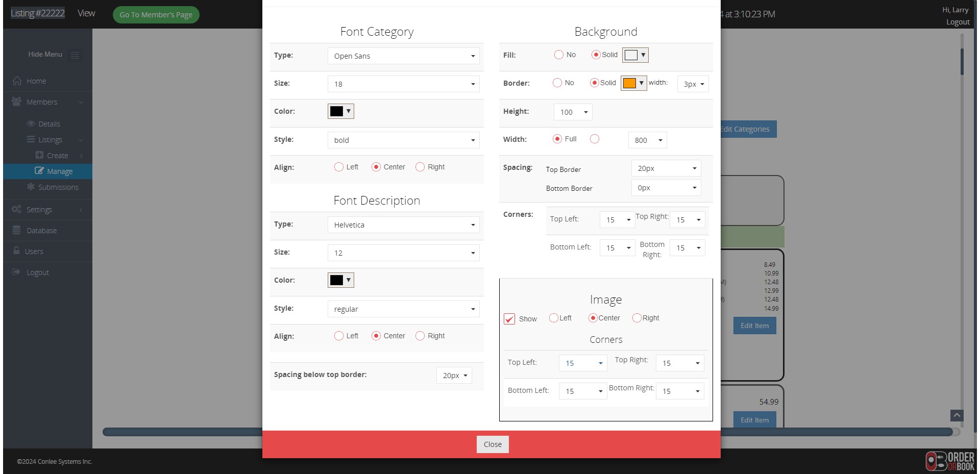This screenshot has width=980, height=474.
Task: Click the Create plus icon
Action: 39,155
